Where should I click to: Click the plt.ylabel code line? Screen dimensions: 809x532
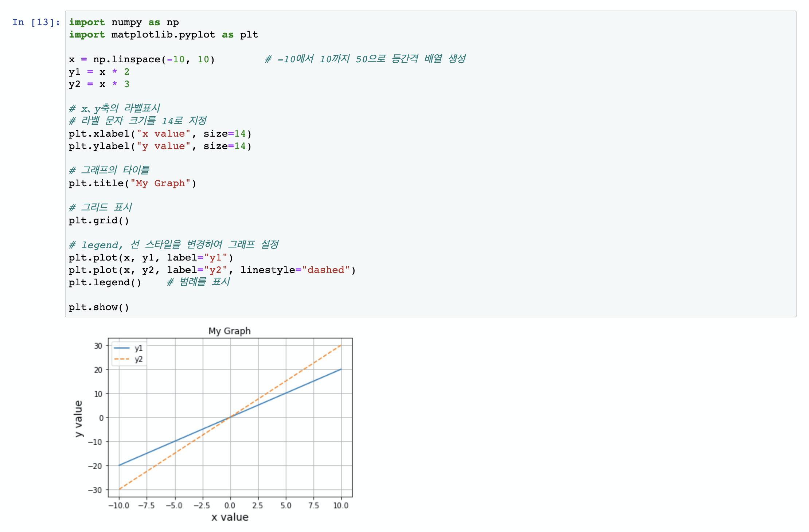click(x=160, y=146)
